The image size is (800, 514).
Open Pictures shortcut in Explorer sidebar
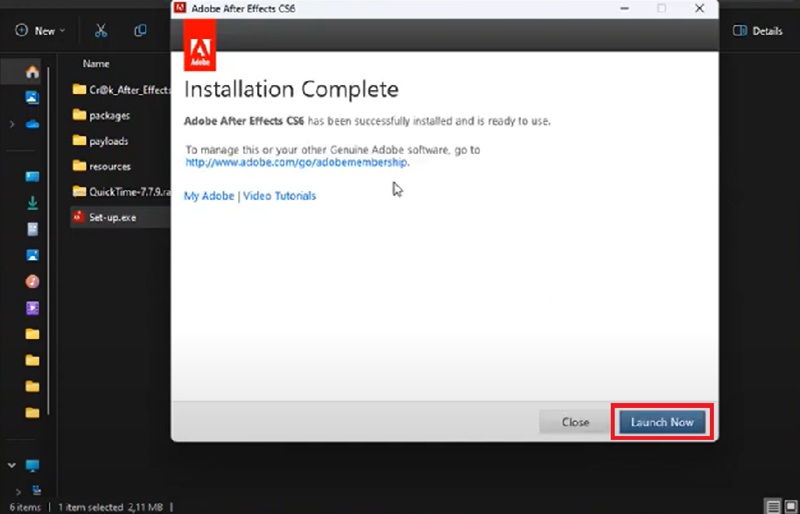32,255
